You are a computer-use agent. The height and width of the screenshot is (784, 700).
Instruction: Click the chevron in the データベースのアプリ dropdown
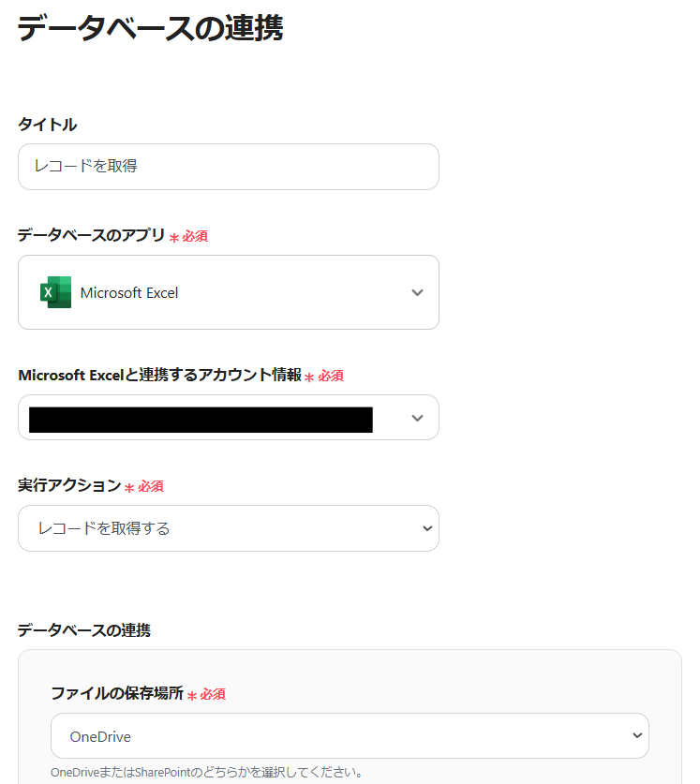[x=418, y=292]
